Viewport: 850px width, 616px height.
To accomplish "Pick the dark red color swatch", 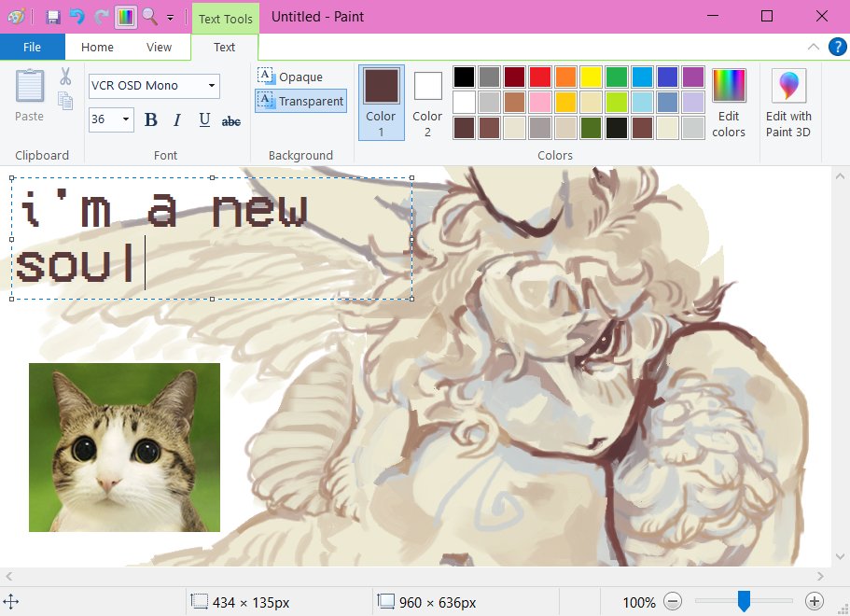I will pos(514,77).
